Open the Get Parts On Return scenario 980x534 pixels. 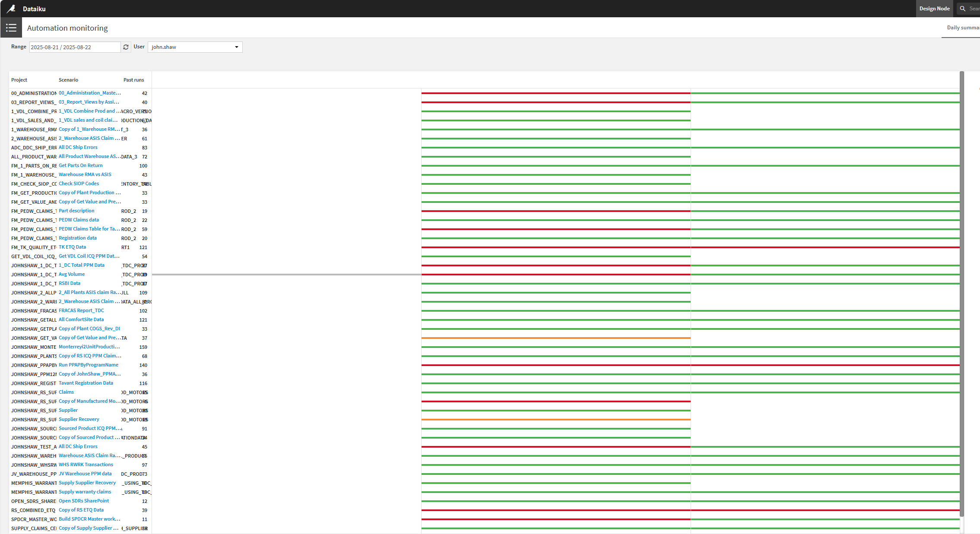81,165
